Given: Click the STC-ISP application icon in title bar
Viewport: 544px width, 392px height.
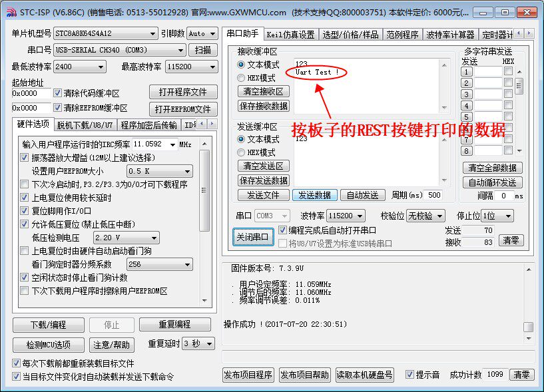Looking at the screenshot, I should (x=11, y=12).
